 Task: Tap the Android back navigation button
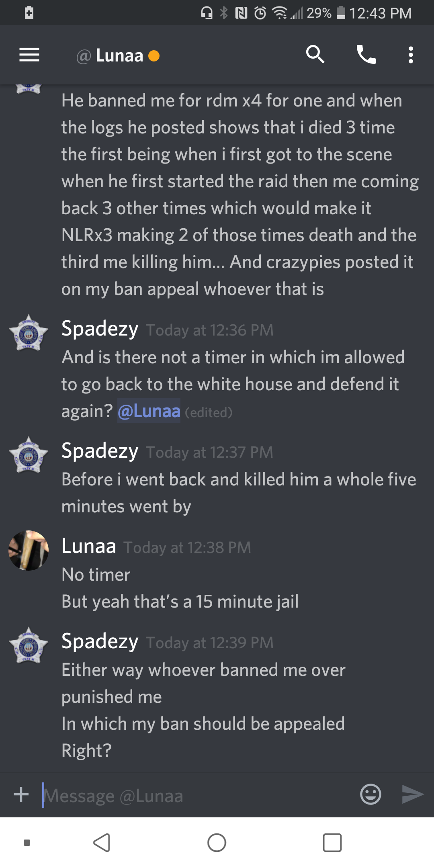coord(102,842)
